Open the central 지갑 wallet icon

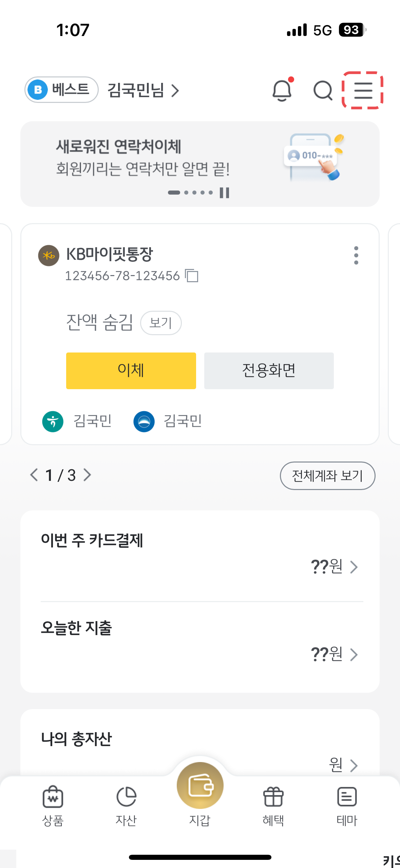pyautogui.click(x=200, y=785)
